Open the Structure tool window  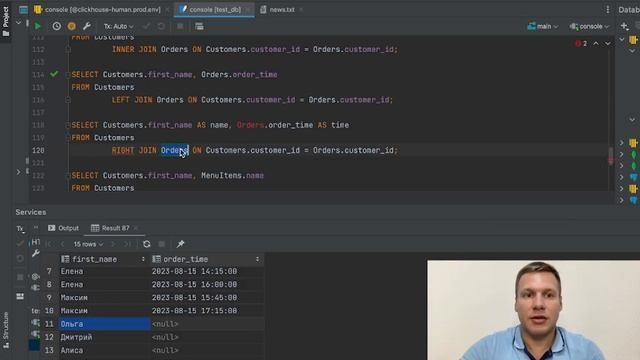click(6, 330)
